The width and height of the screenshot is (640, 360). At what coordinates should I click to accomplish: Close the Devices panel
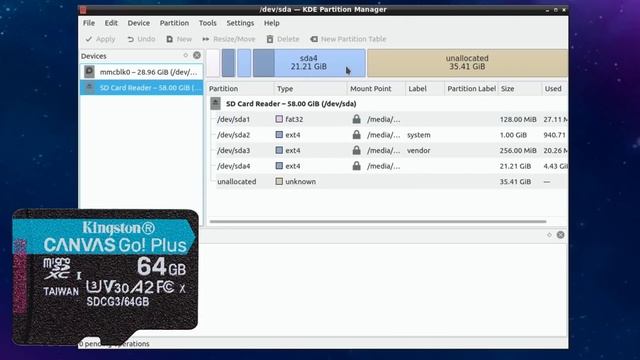(x=197, y=56)
